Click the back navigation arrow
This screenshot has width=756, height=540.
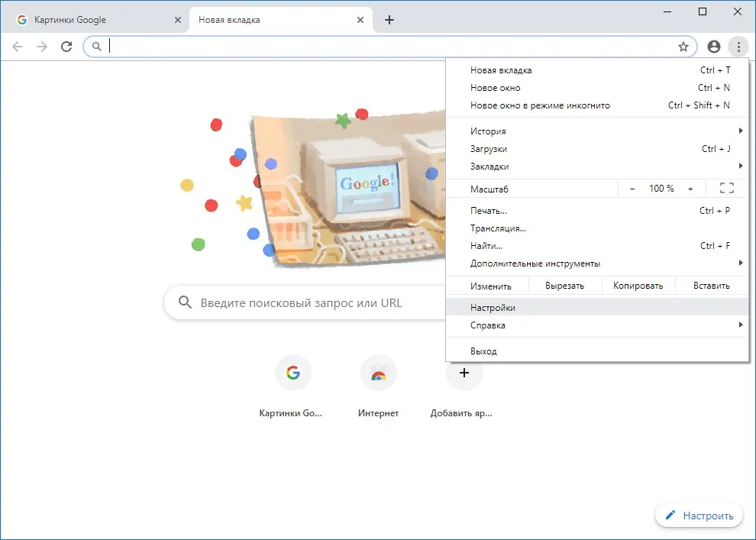click(x=18, y=47)
